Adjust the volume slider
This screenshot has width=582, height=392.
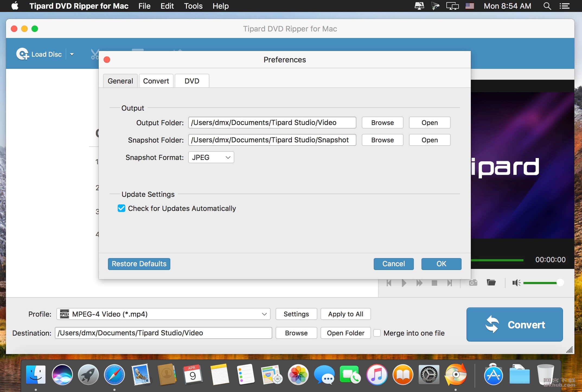click(x=543, y=283)
